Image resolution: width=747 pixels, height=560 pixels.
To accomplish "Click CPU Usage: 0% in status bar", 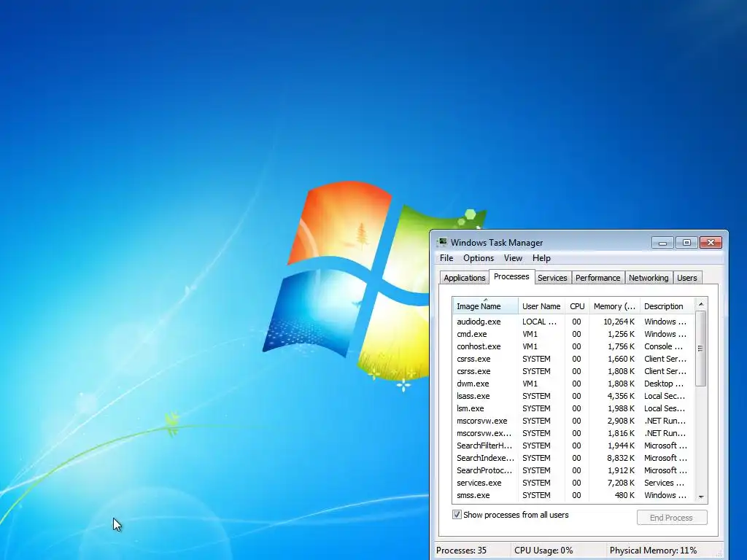I will coord(543,550).
